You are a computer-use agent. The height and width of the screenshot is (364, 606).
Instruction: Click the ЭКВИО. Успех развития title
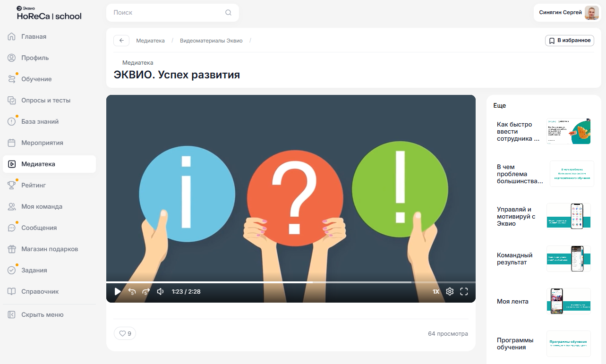[x=177, y=75]
